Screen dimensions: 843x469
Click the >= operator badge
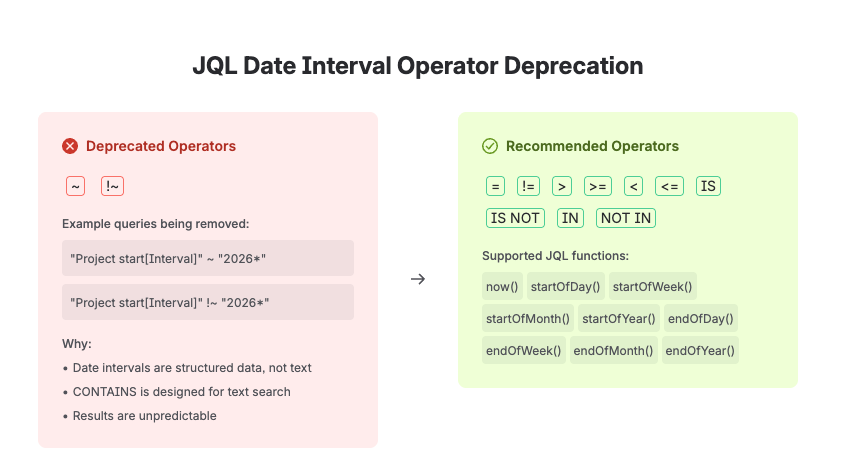(598, 186)
